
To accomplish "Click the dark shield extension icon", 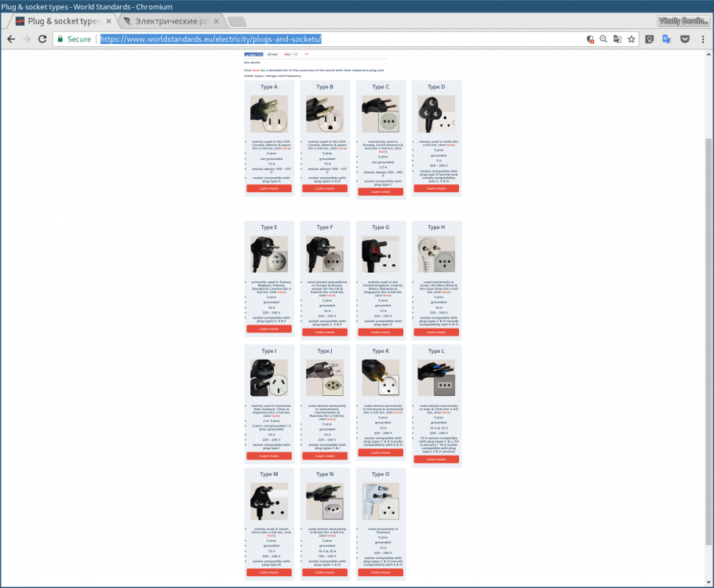I will 649,38.
